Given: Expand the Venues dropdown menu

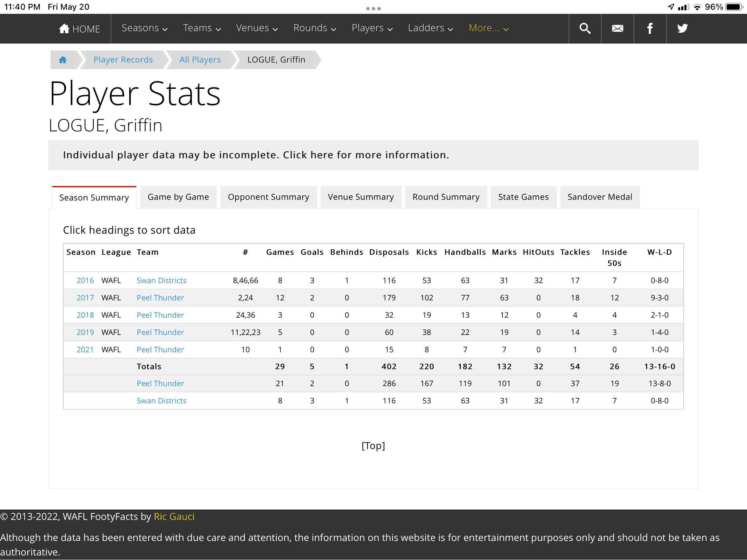Looking at the screenshot, I should pyautogui.click(x=257, y=28).
